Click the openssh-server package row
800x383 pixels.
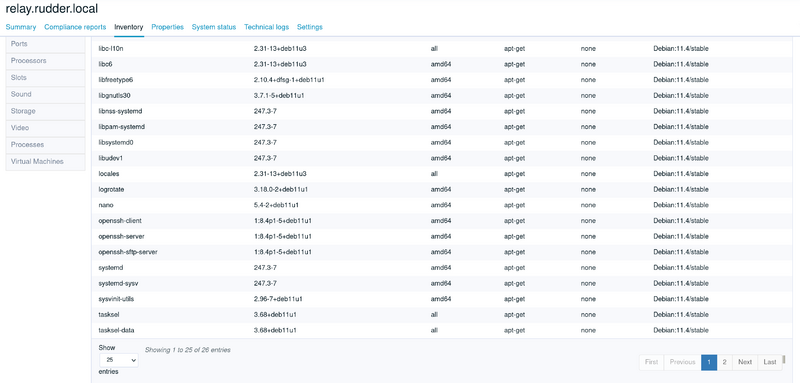pos(443,237)
